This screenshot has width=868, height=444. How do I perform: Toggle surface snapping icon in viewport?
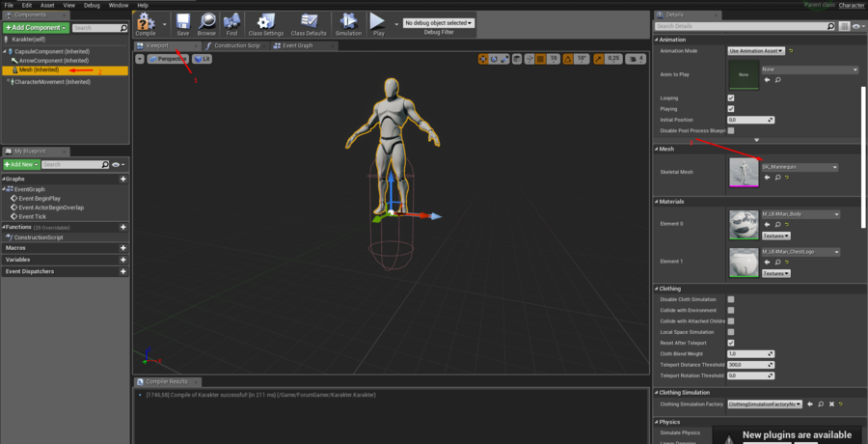pyautogui.click(x=529, y=59)
